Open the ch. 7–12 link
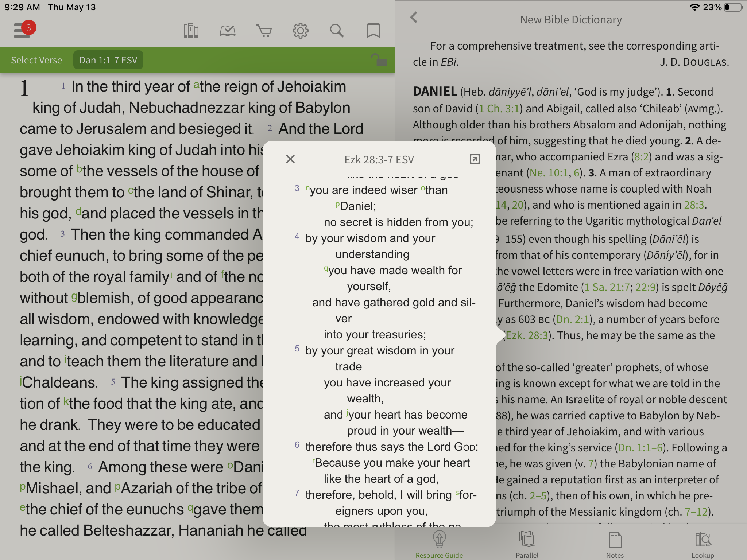 click(x=696, y=512)
